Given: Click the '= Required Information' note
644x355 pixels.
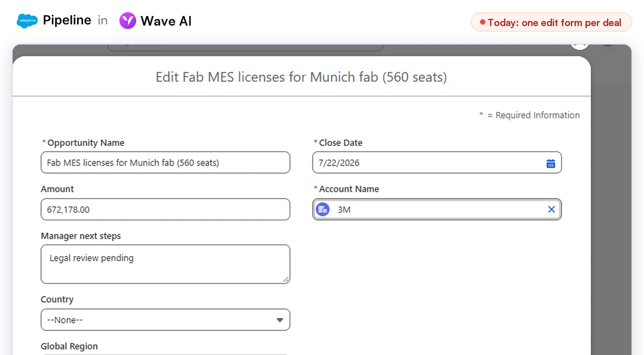Looking at the screenshot, I should click(x=533, y=115).
